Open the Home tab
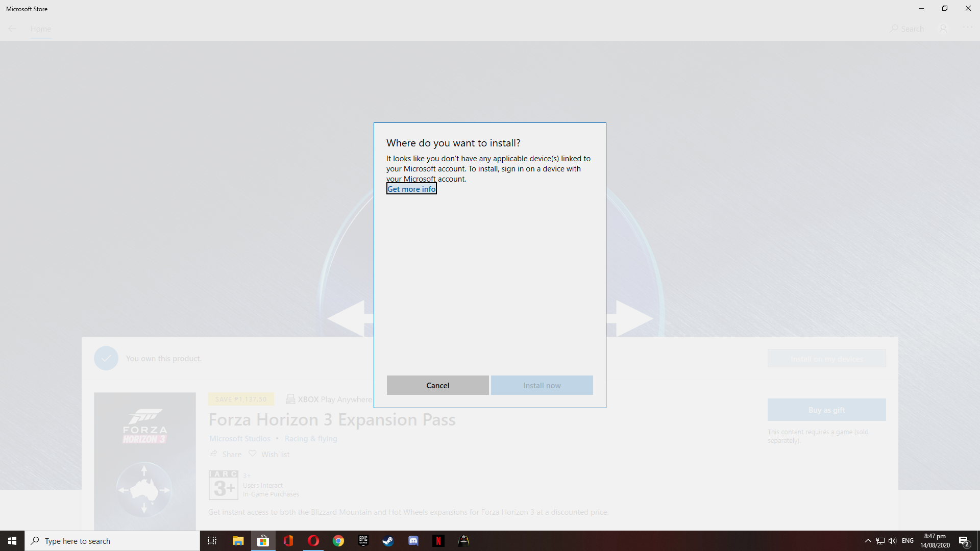The image size is (980, 551). pos(41,29)
